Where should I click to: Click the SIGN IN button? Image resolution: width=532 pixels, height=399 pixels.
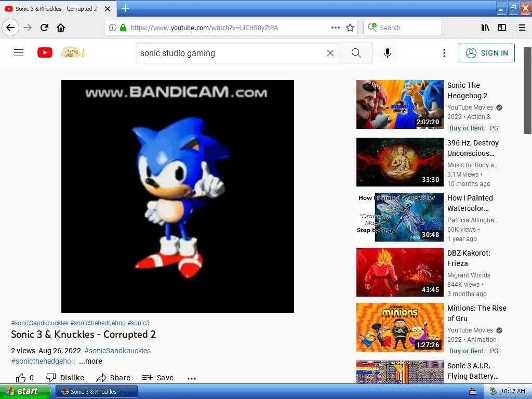486,53
